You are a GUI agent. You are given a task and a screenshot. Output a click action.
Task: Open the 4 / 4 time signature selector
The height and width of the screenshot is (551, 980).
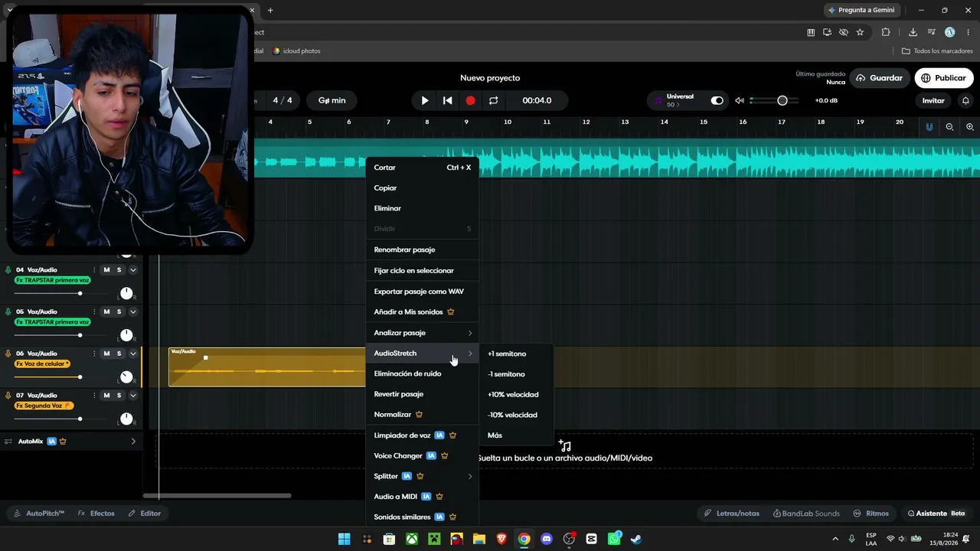click(x=283, y=100)
